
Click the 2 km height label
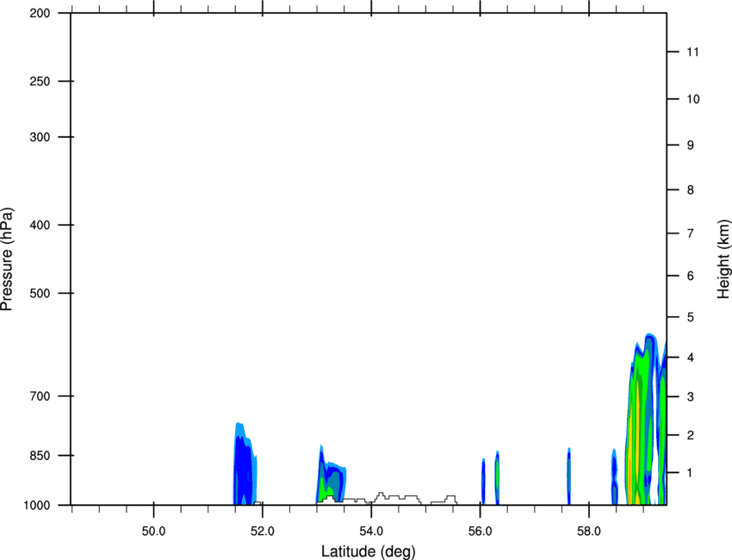click(x=690, y=435)
